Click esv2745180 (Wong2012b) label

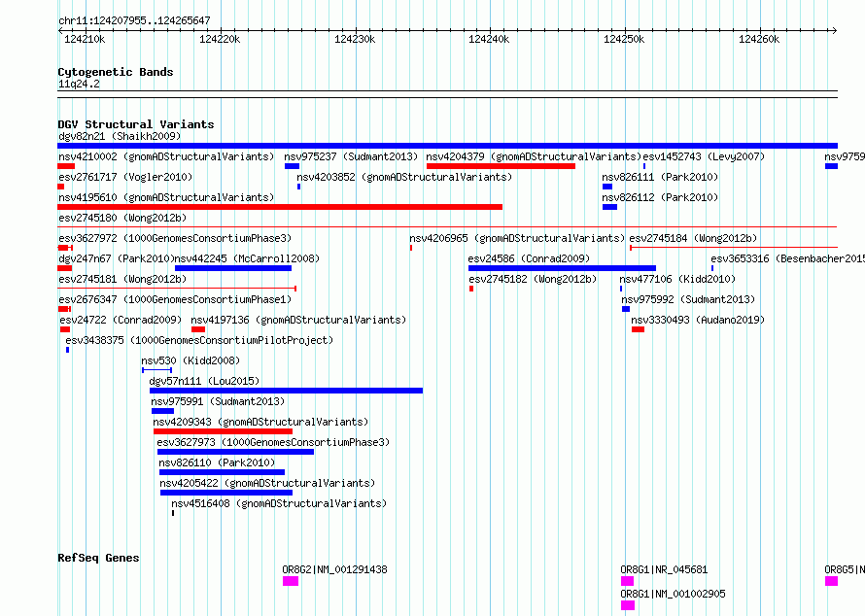pyautogui.click(x=122, y=218)
